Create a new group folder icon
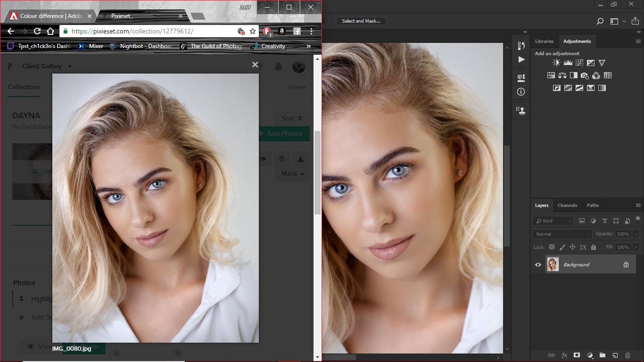644x362 pixels. point(602,355)
